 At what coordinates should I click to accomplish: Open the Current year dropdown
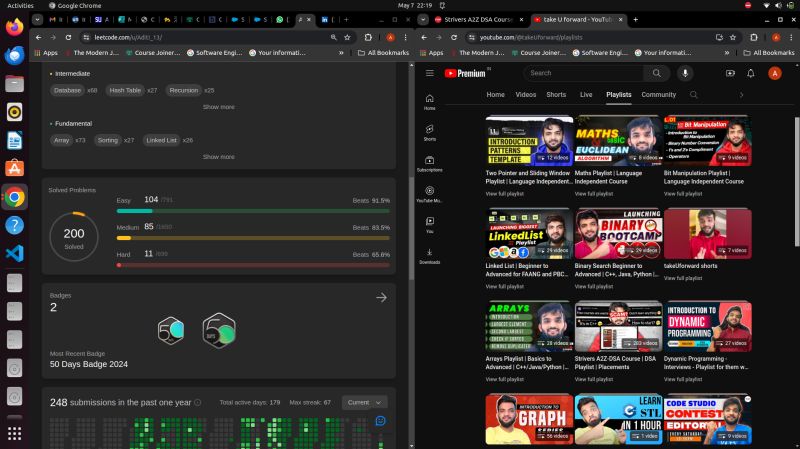point(364,402)
